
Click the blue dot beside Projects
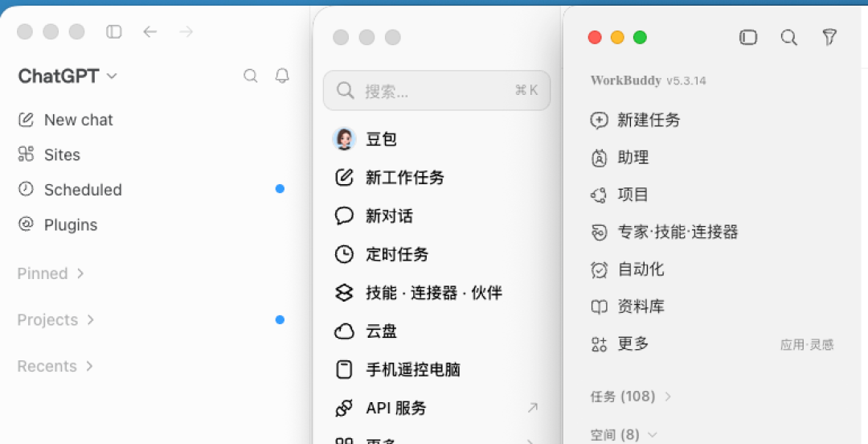[x=280, y=320]
